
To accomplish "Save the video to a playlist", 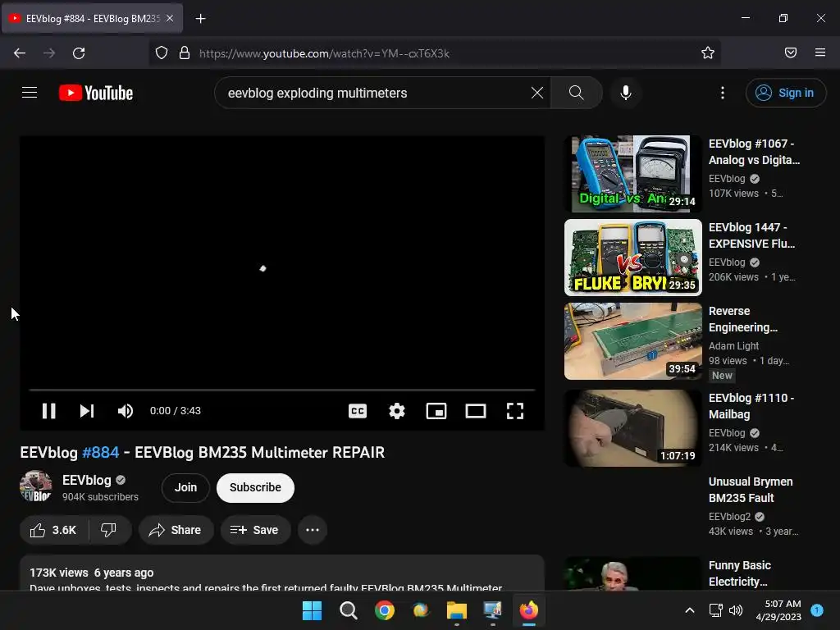I will (x=256, y=530).
